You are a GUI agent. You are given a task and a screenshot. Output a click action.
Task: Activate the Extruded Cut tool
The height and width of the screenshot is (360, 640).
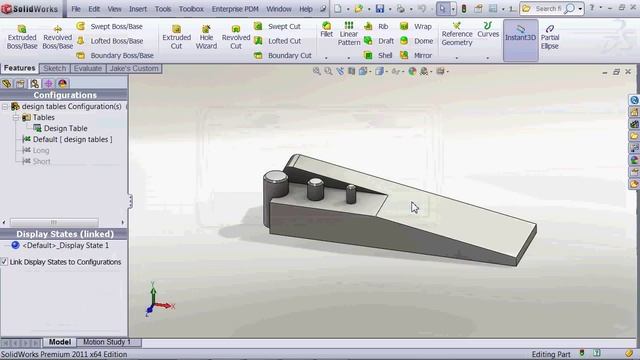(x=176, y=37)
